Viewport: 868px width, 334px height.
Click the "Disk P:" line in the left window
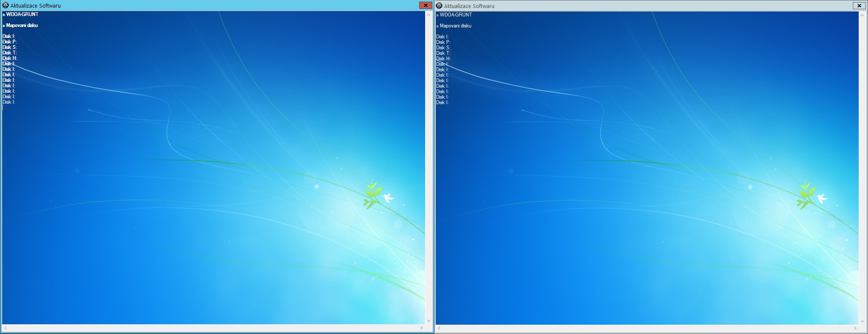9,42
